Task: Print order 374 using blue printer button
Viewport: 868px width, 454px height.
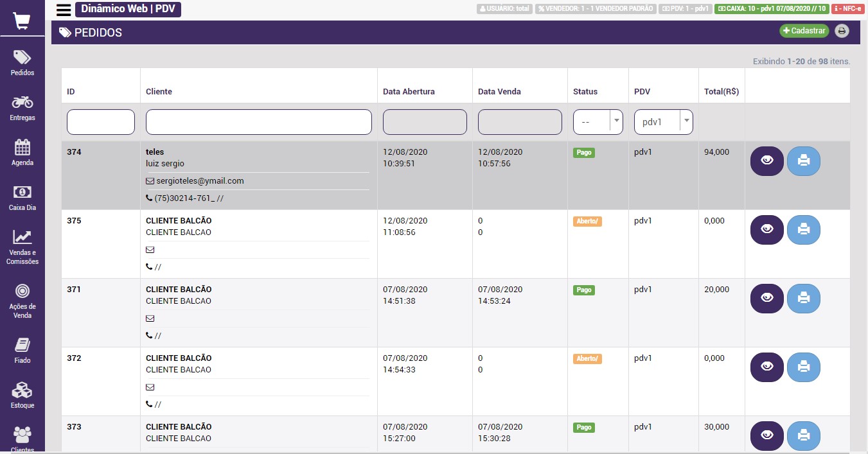Action: (803, 161)
